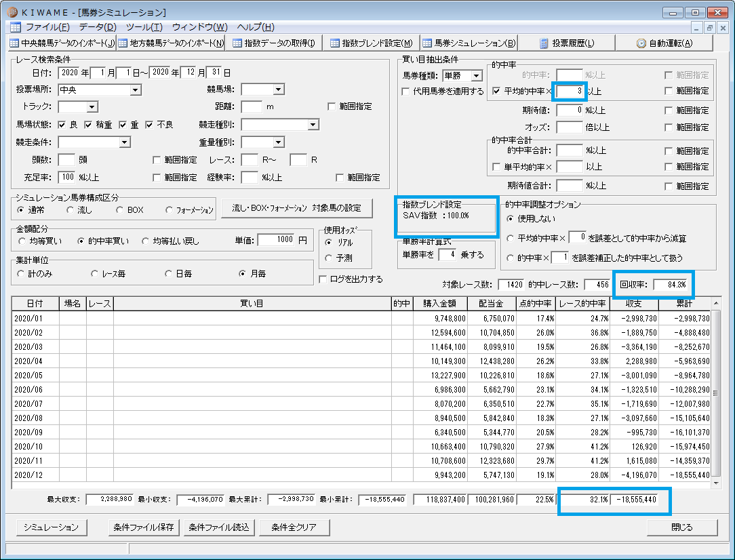Open the 投票場所 dropdown

click(136, 89)
